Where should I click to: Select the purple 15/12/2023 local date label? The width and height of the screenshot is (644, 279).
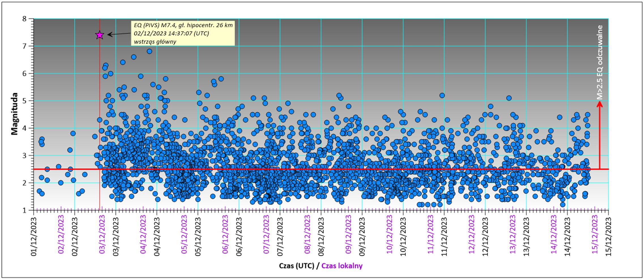[595, 235]
